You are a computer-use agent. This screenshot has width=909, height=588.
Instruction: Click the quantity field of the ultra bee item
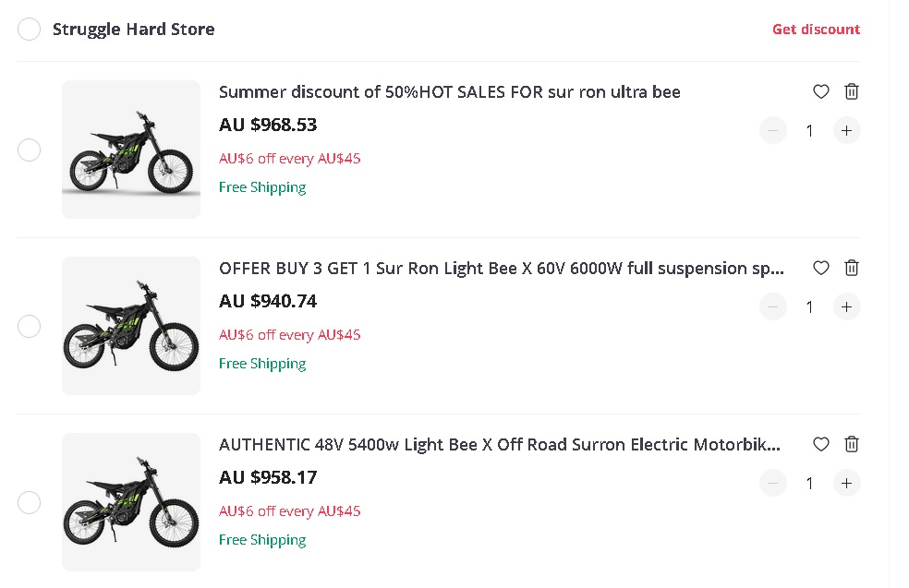coord(809,130)
